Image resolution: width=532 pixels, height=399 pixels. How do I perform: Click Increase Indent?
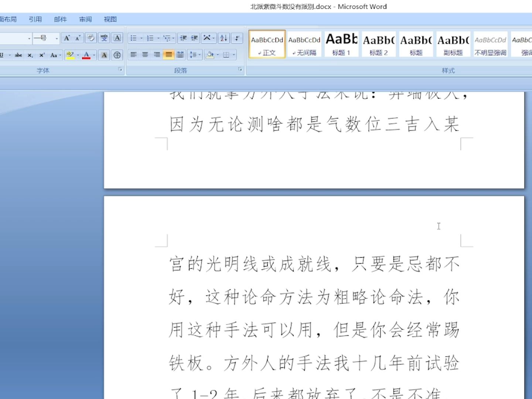pyautogui.click(x=194, y=38)
